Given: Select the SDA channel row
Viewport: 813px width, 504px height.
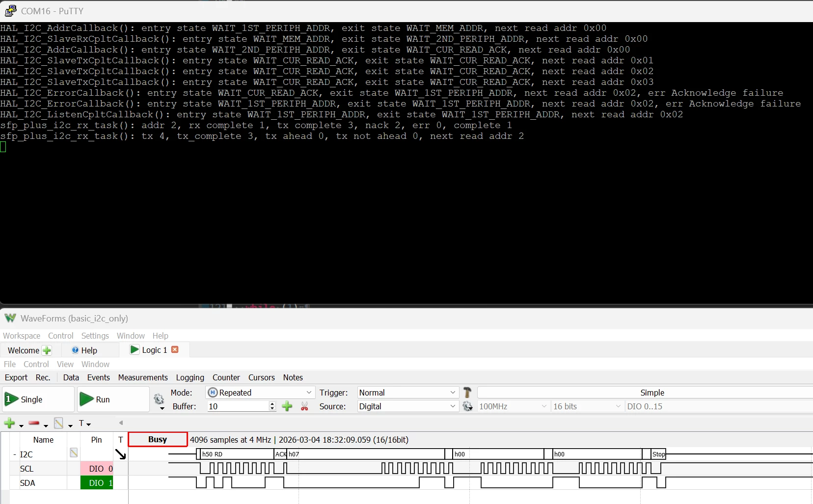Looking at the screenshot, I should pos(27,483).
